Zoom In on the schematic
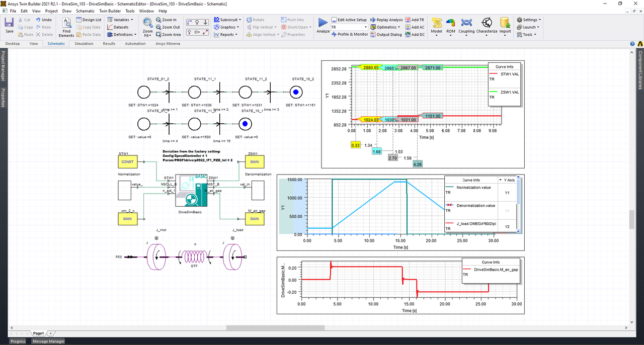 coord(166,20)
